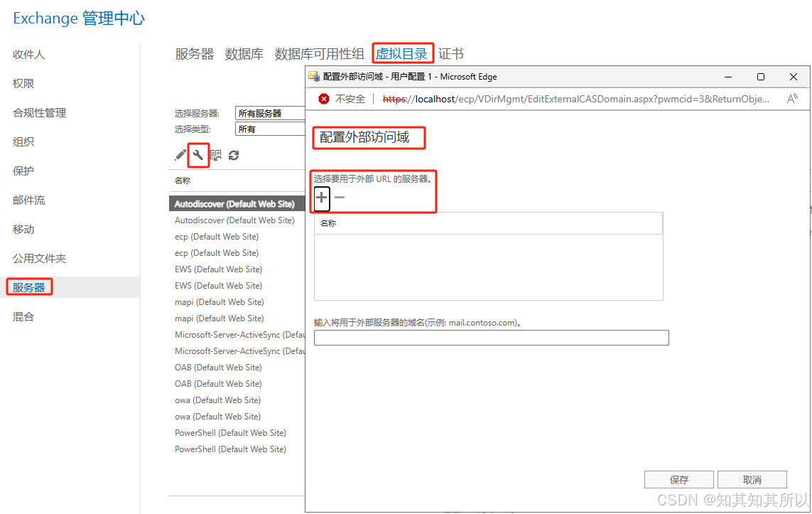The height and width of the screenshot is (514, 812).
Task: Open the 选择服务器 dropdown
Action: click(x=270, y=113)
